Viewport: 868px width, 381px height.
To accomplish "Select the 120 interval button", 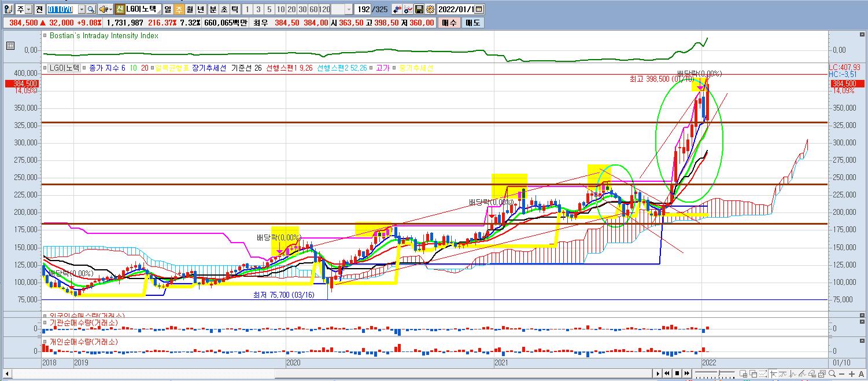I will 324,9.
